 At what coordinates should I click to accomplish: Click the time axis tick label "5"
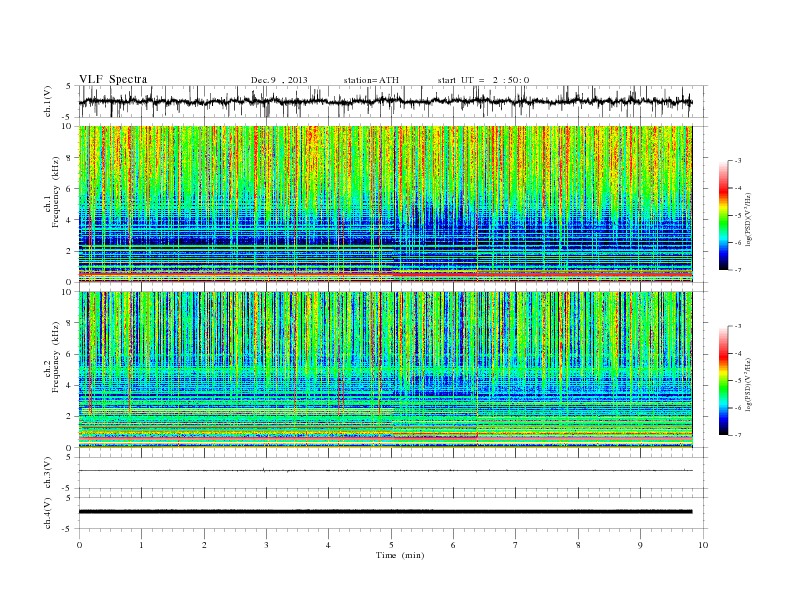click(x=391, y=545)
